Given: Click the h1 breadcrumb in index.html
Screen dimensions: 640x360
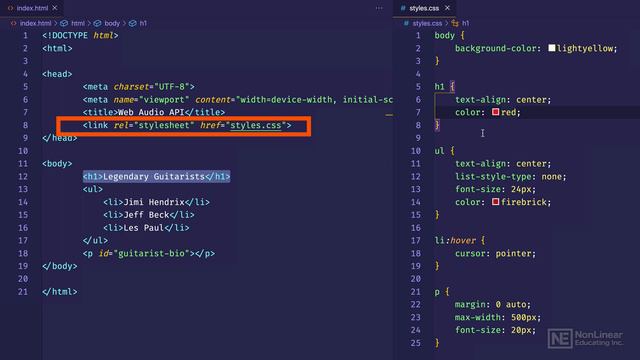Looking at the screenshot, I should click(x=143, y=23).
